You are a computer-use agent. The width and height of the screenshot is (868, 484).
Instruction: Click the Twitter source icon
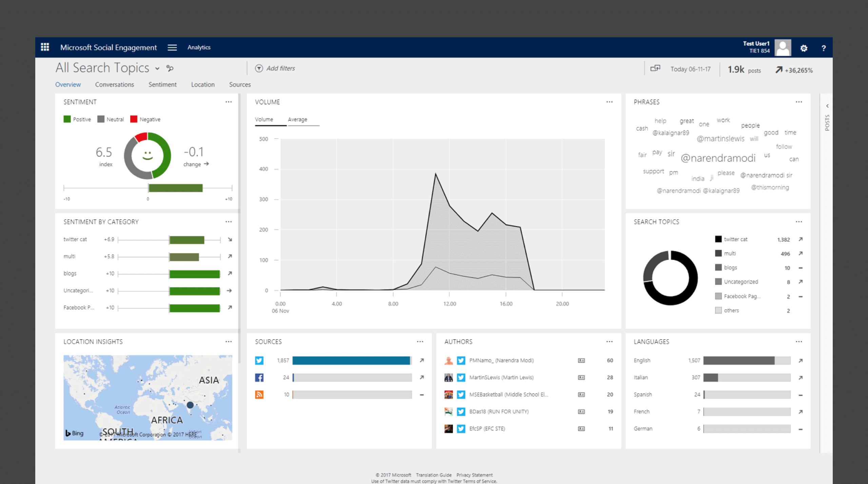(x=259, y=360)
